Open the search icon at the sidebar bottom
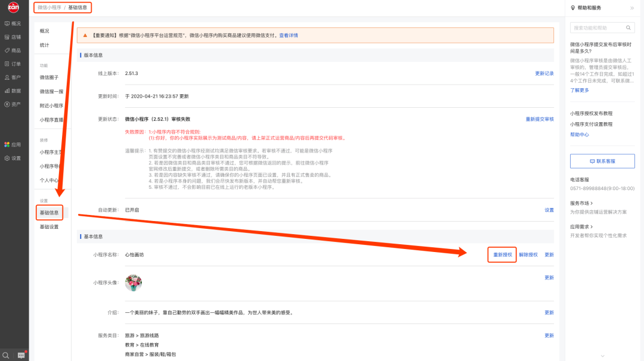 coord(6,355)
